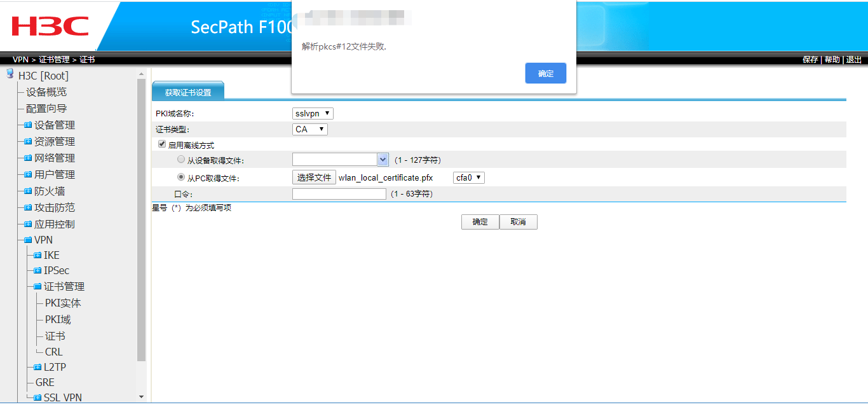
Task: Expand the L2TP node icon
Action: [37, 368]
